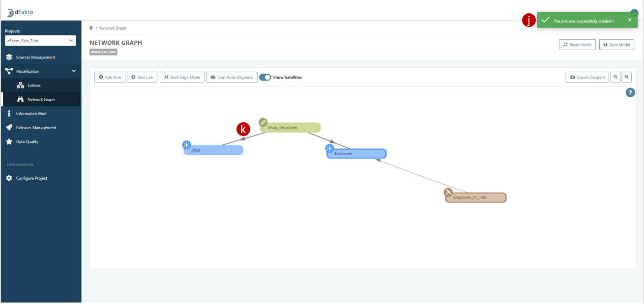
Task: Start Edge Mode
Action: 182,77
